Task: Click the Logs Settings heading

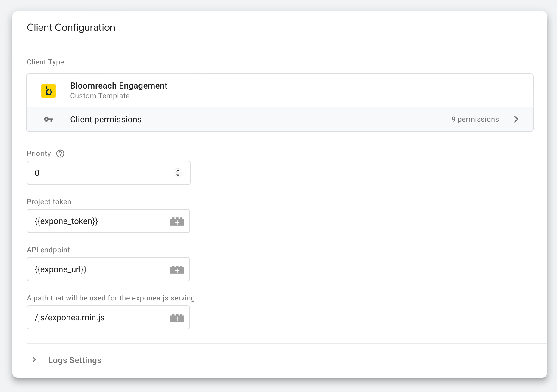Action: 75,360
